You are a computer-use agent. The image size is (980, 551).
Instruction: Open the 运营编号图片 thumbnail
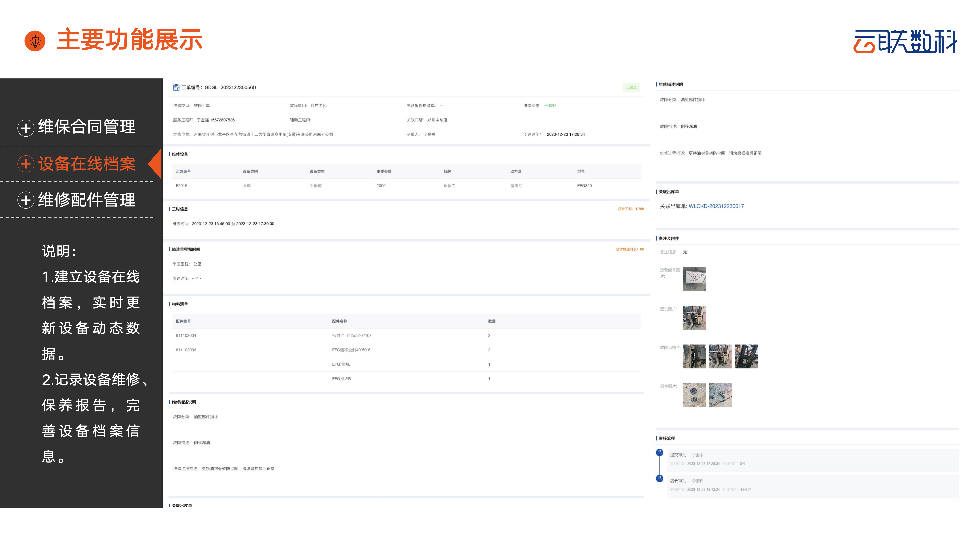(694, 279)
